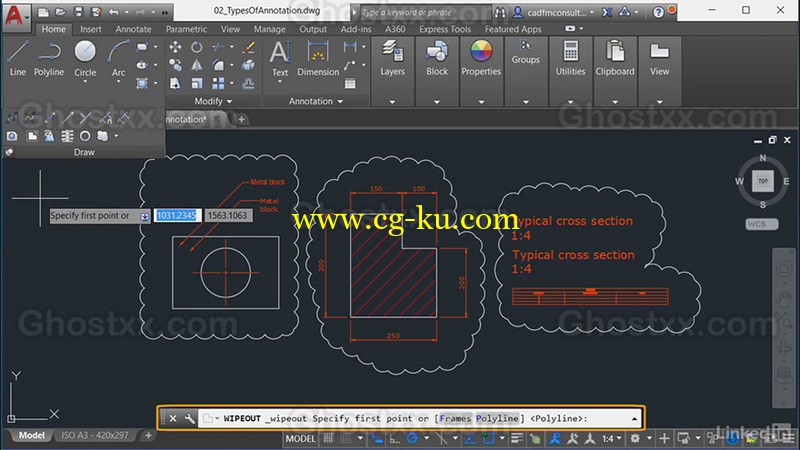Pin the expanded Draw panel

coord(9,152)
